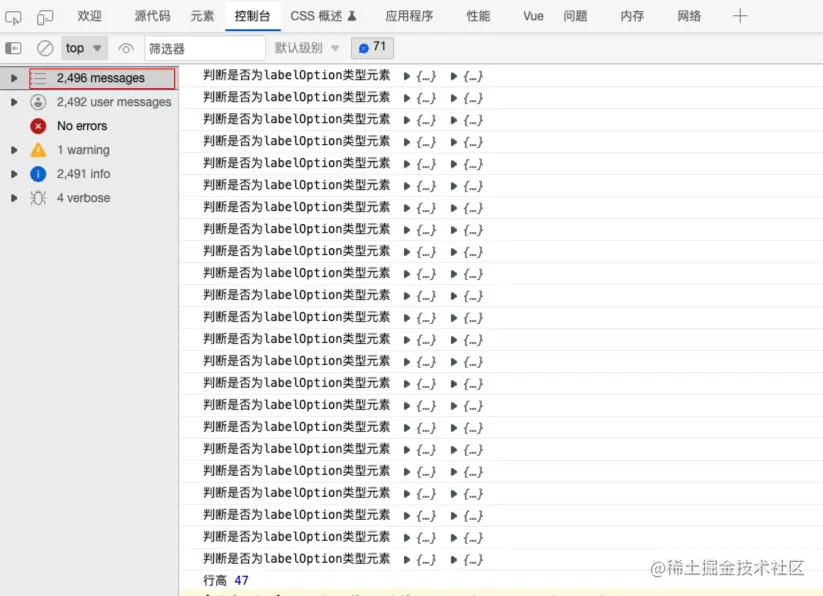The width and height of the screenshot is (823, 596).
Task: Select the 2,491 info filter row
Action: pyautogui.click(x=89, y=174)
